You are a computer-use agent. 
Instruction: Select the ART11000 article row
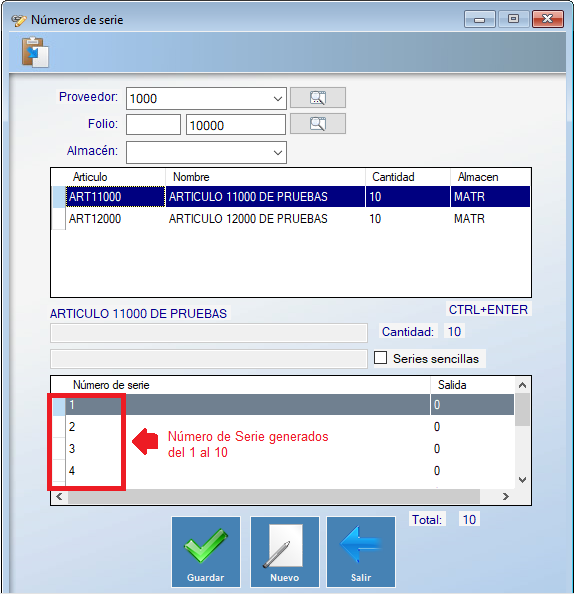(291, 197)
